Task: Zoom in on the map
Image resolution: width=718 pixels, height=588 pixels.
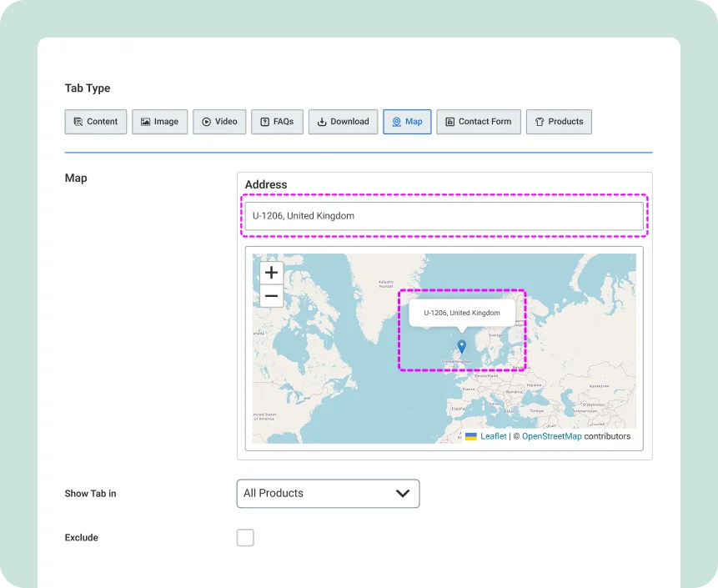Action: click(271, 274)
